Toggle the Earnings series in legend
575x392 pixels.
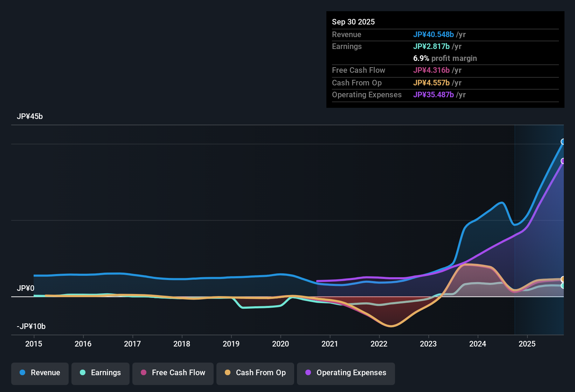click(x=101, y=373)
